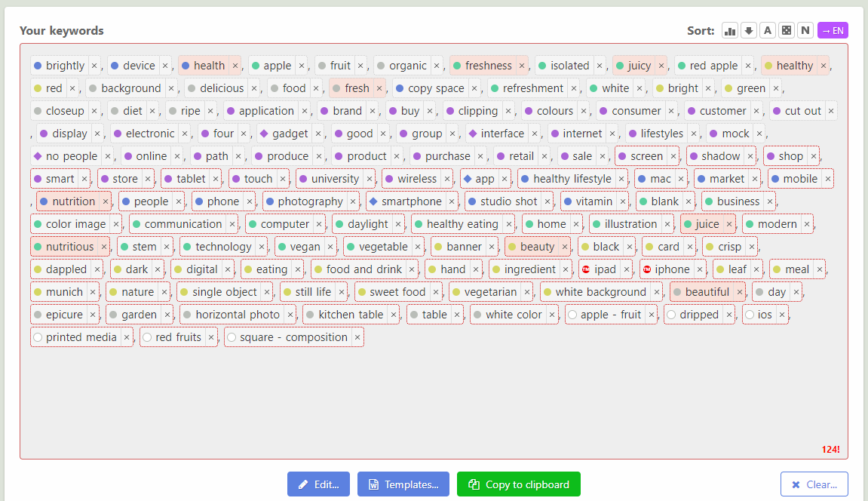Remove the 'vegetarian' keyword
Image resolution: width=868 pixels, height=501 pixels.
tap(527, 293)
